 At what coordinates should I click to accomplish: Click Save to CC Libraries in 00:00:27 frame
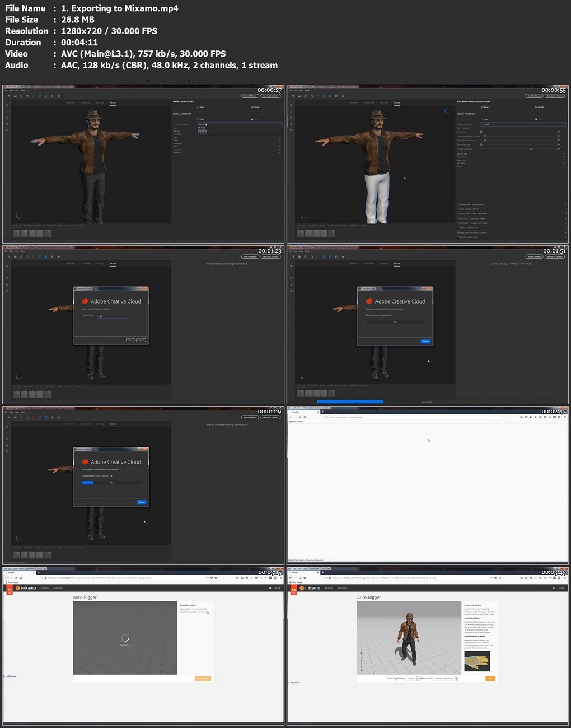(271, 96)
